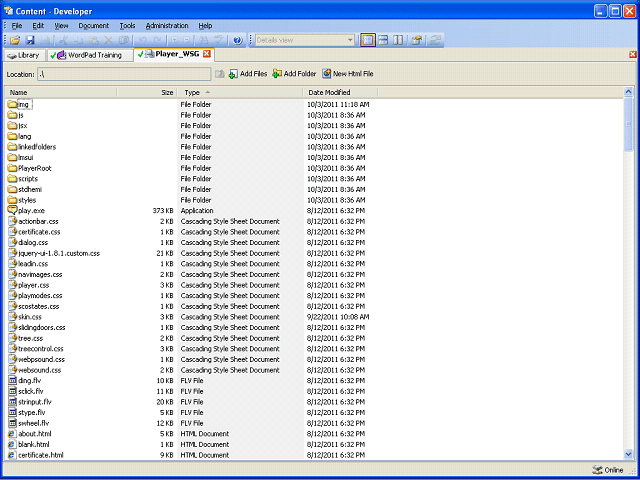The image size is (640, 480).
Task: Click the swheel.flv file icon
Action: coord(13,423)
